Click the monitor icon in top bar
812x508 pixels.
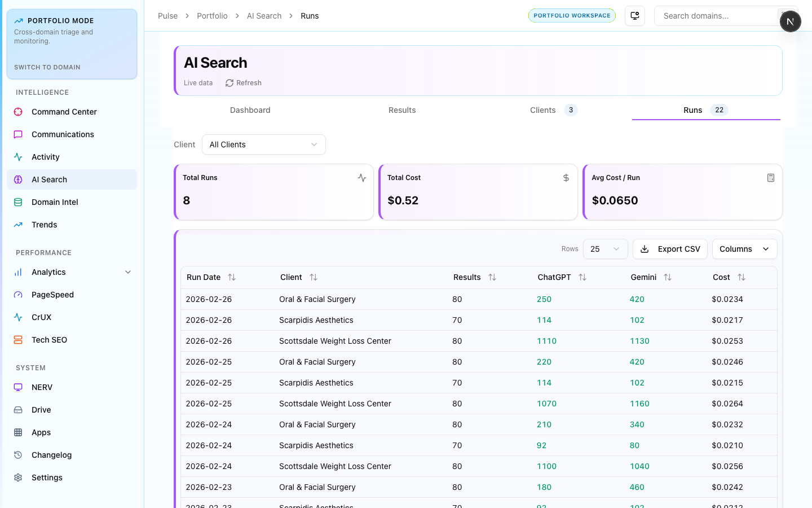click(635, 16)
